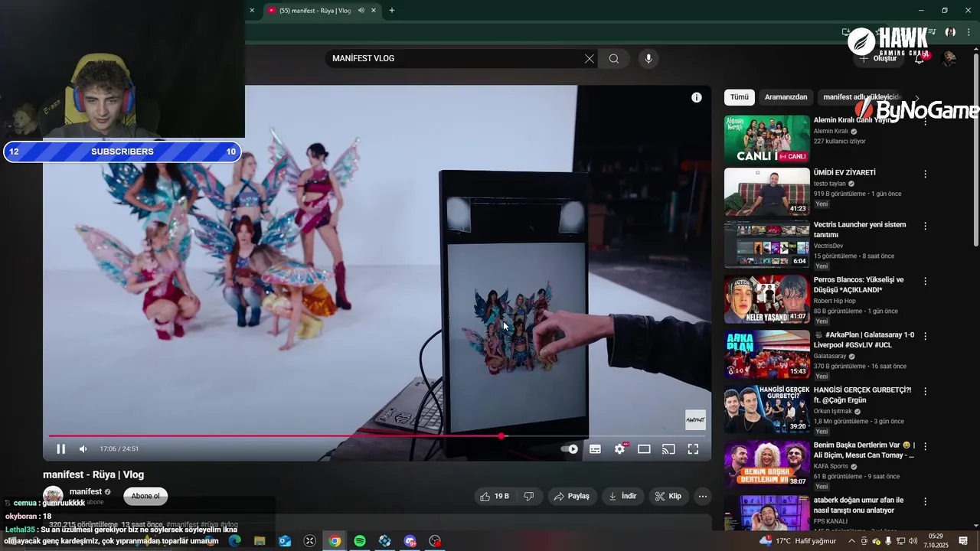Open the YouTube account avatar menu
The width and height of the screenshot is (980, 551).
click(949, 59)
